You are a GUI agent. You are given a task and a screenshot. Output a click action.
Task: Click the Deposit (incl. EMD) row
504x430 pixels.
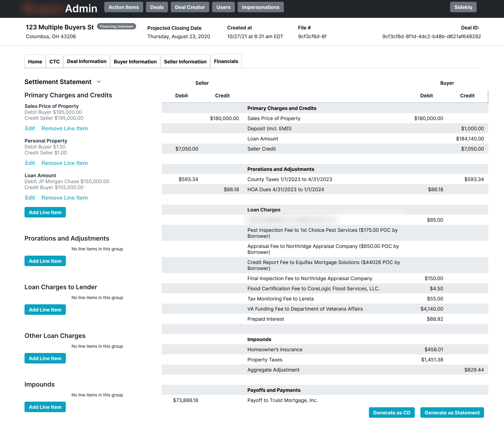pyautogui.click(x=325, y=129)
